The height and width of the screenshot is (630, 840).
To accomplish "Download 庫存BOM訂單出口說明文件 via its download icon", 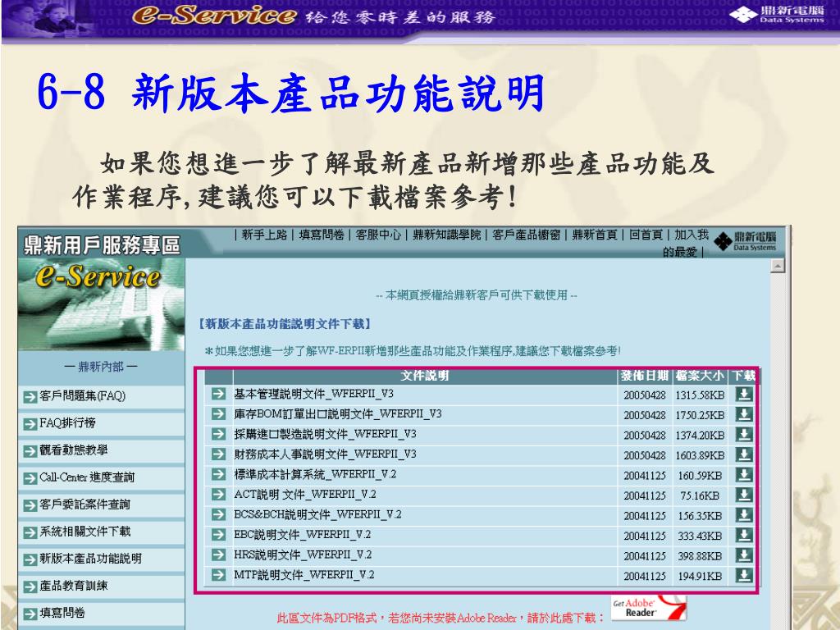I will click(x=744, y=414).
